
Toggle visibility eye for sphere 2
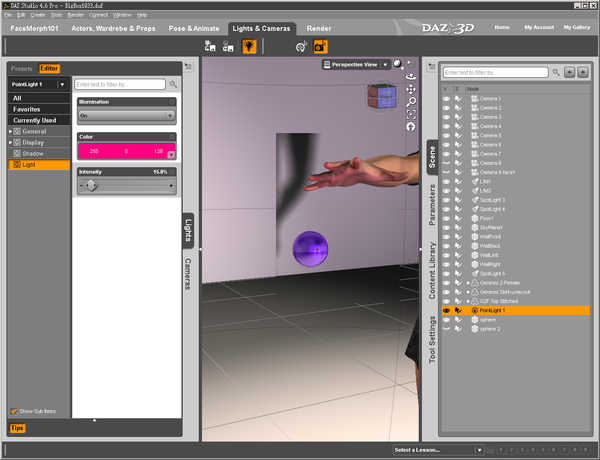tap(446, 329)
